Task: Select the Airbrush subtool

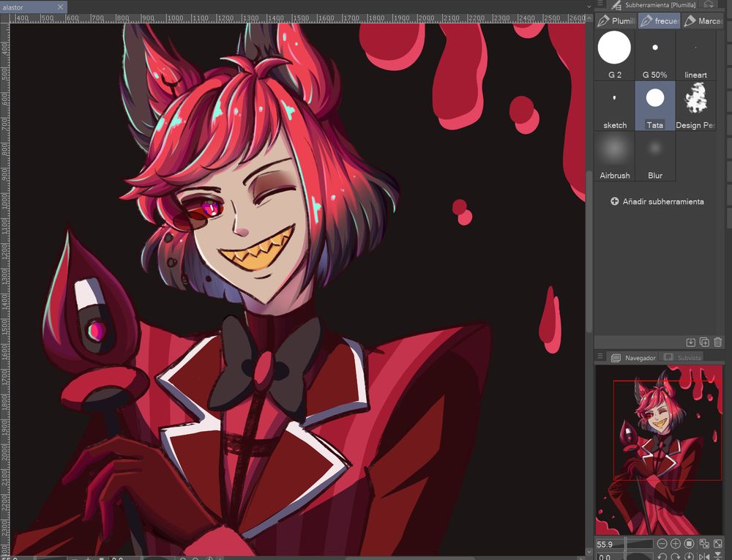Action: [x=614, y=157]
